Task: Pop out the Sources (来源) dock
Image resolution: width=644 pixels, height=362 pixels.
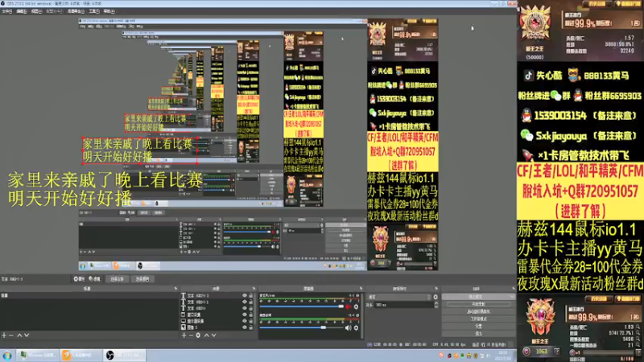Action: (254, 289)
